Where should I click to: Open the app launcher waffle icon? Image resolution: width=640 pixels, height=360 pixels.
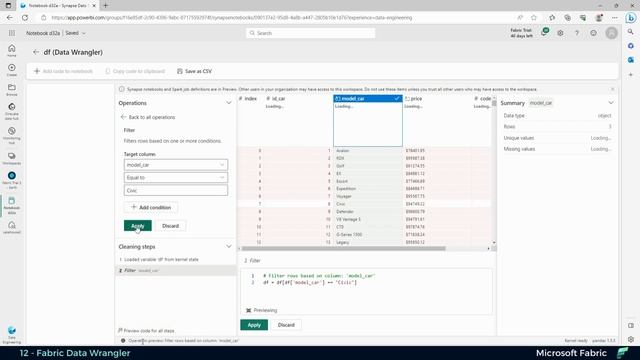12,33
